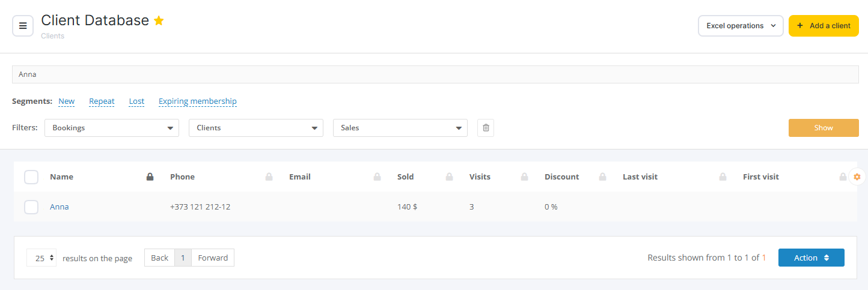Screen dimensions: 868x290
Task: Open column settings gear icon
Action: click(857, 177)
